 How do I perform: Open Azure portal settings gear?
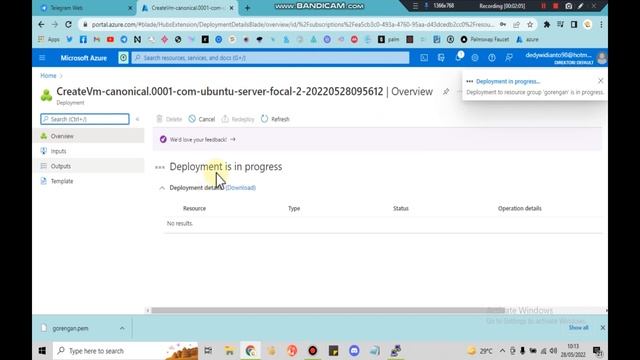[475, 58]
